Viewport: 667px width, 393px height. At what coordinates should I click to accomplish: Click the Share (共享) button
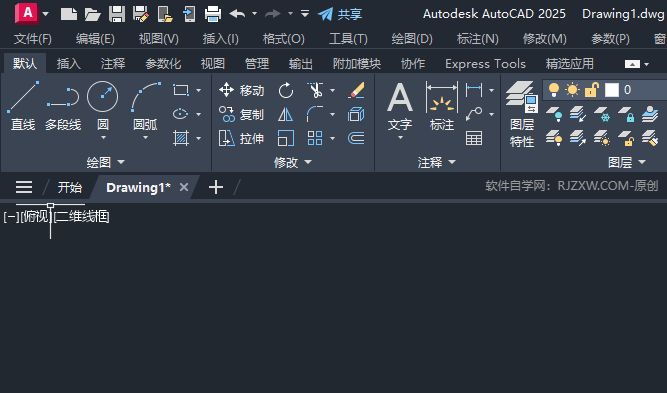coord(340,14)
